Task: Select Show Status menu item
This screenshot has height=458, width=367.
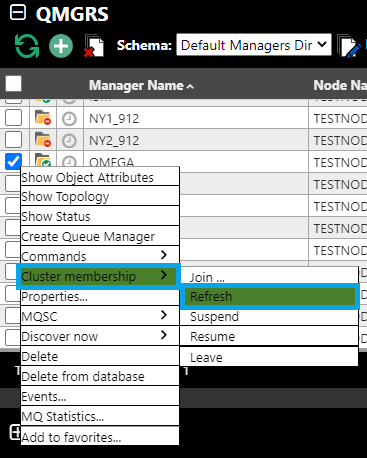Action: 100,217
